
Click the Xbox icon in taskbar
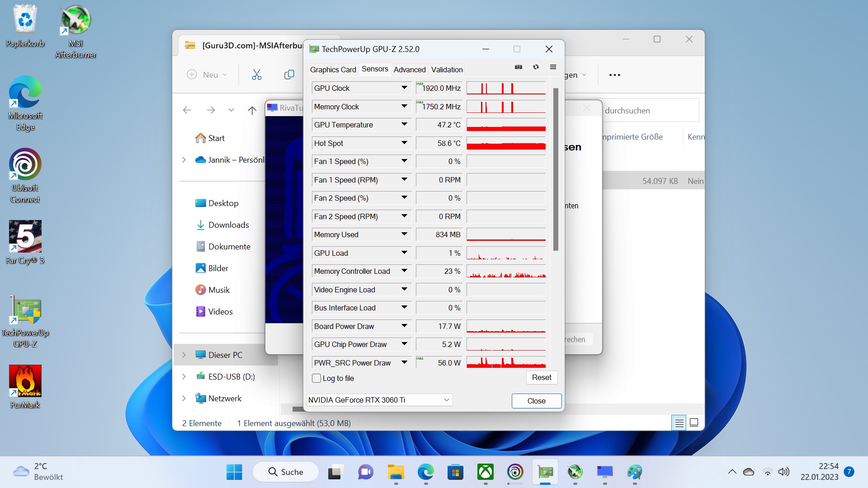[x=485, y=472]
